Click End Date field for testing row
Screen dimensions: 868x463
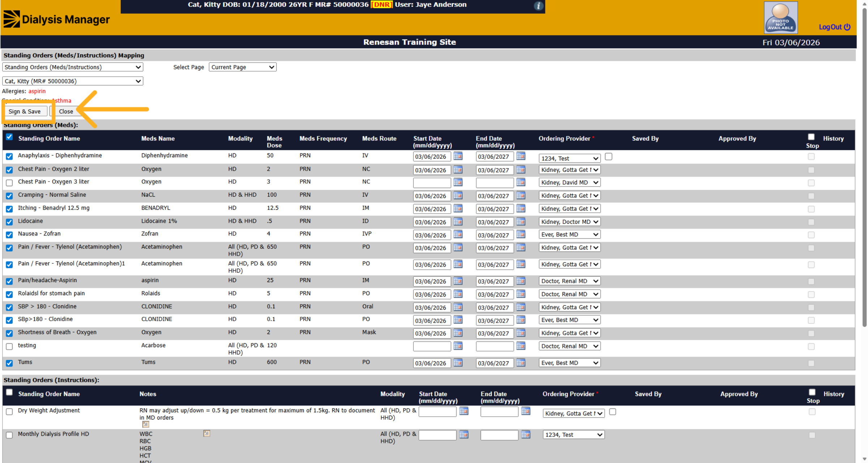pyautogui.click(x=495, y=346)
